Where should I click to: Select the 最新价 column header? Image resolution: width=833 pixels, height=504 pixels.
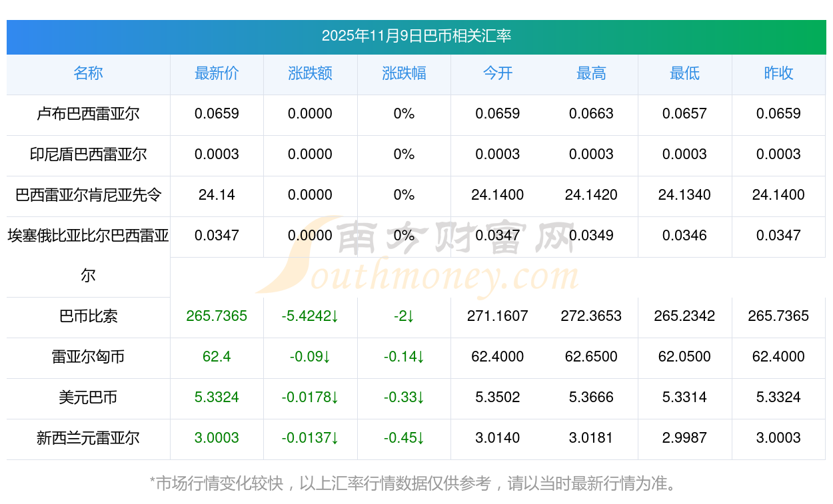point(217,74)
